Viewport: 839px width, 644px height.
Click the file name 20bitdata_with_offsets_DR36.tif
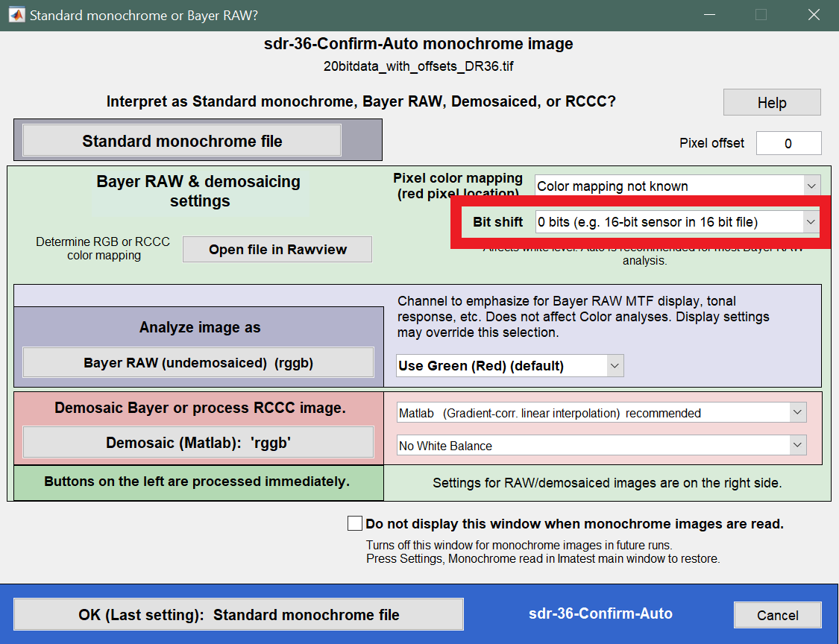(418, 66)
